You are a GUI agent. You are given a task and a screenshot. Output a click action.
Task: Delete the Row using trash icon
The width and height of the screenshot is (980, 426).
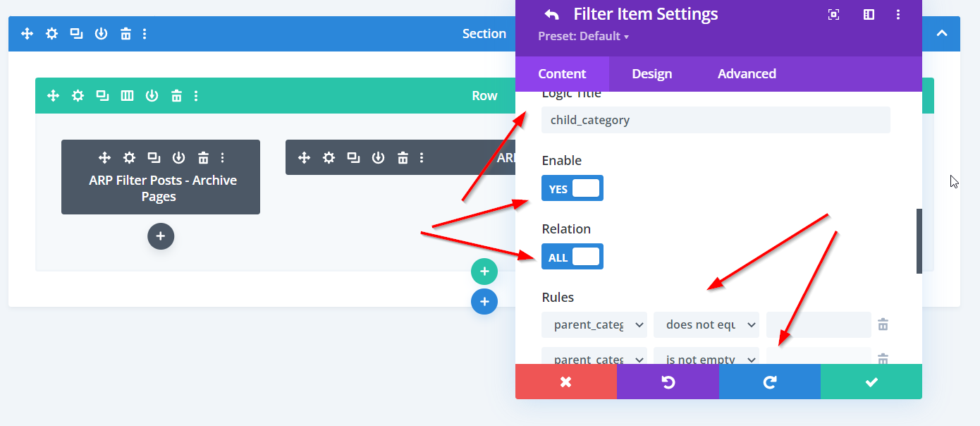177,95
